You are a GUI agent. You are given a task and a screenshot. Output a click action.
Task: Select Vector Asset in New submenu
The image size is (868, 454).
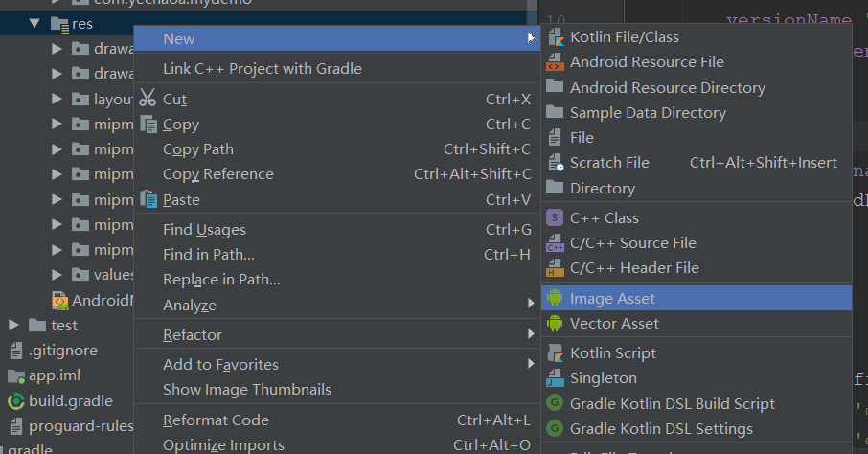click(x=697, y=324)
